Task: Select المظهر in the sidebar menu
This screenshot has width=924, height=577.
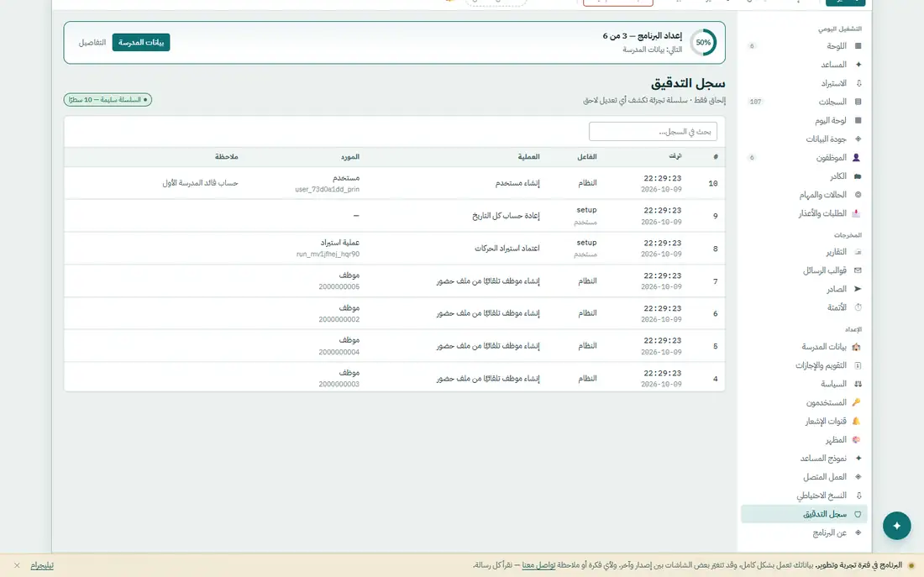Action: coord(804,439)
